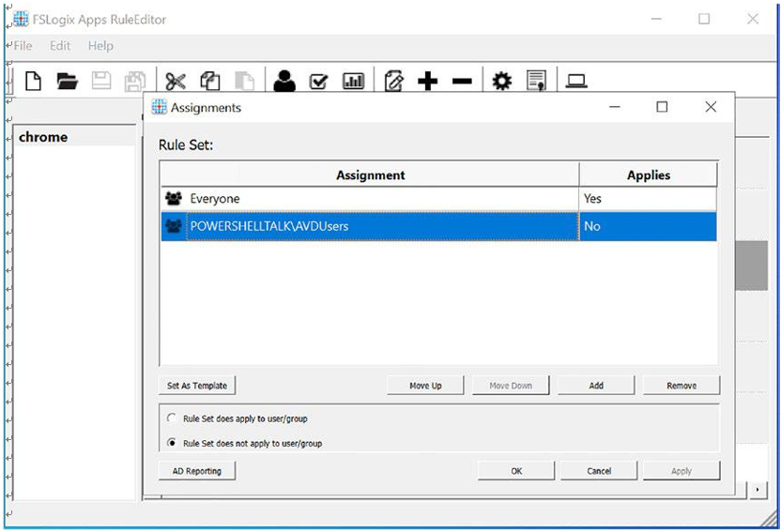Click the Cut scissors icon
This screenshot has width=781, height=532.
176,81
